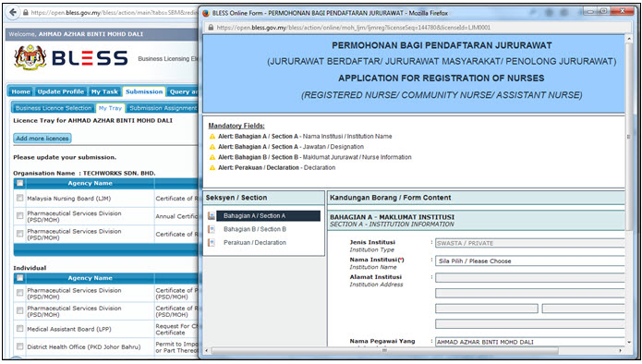Viewport: 642px width, 364px height.
Task: Click the form icon beside Bahagian A
Action: [x=212, y=216]
